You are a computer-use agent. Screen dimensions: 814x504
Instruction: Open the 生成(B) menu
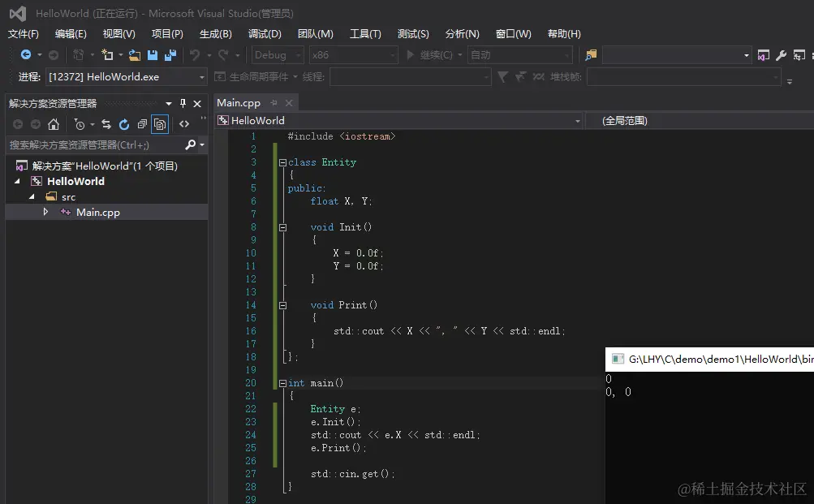(x=215, y=34)
